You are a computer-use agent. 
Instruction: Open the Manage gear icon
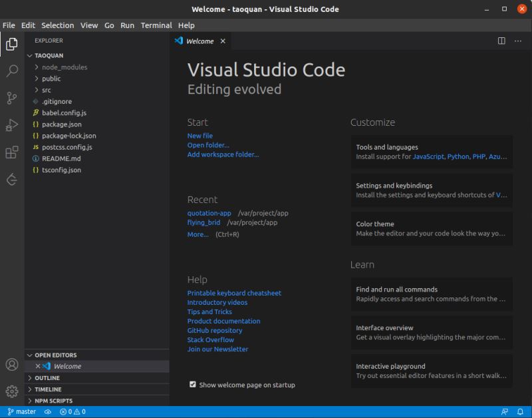pos(12,391)
